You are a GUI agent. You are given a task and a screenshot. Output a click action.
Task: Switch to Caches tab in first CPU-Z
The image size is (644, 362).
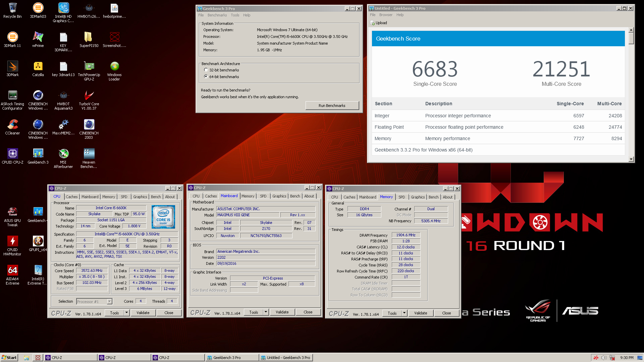71,197
